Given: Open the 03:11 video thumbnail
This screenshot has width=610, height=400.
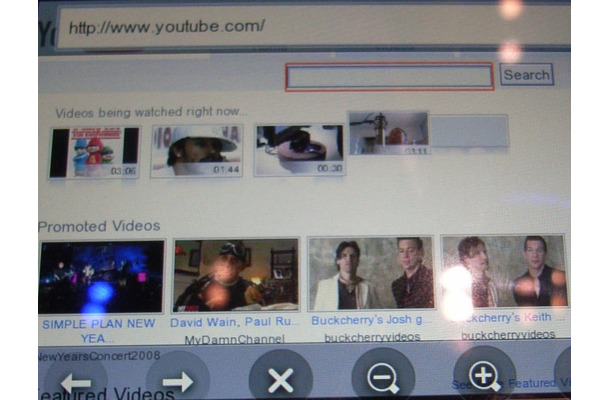Looking at the screenshot, I should click(x=389, y=133).
